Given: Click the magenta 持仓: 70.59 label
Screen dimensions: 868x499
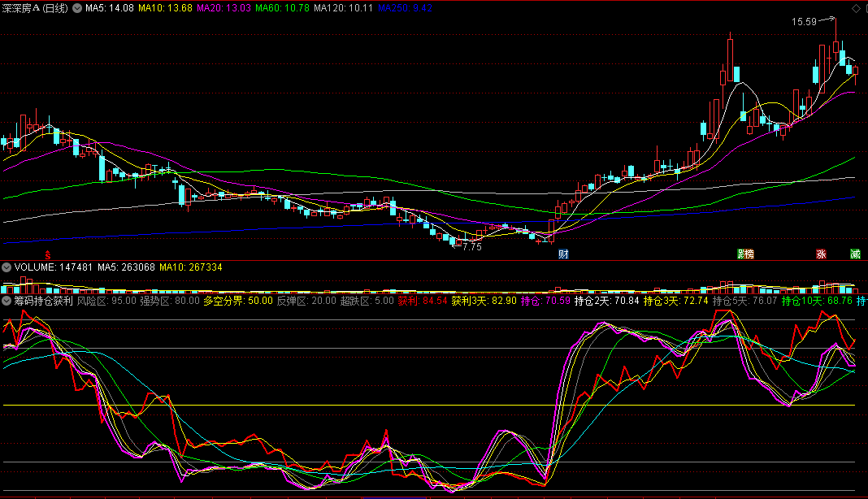Looking at the screenshot, I should point(546,301).
